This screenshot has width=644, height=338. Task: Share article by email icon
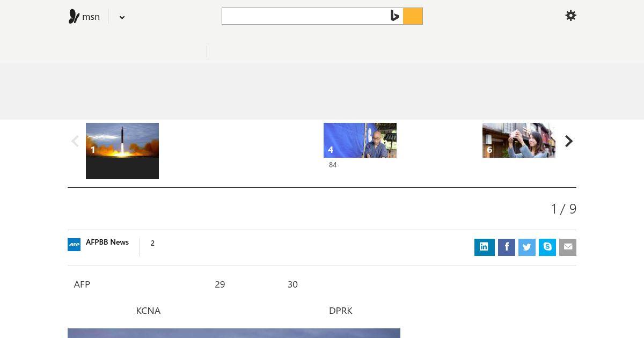[568, 247]
